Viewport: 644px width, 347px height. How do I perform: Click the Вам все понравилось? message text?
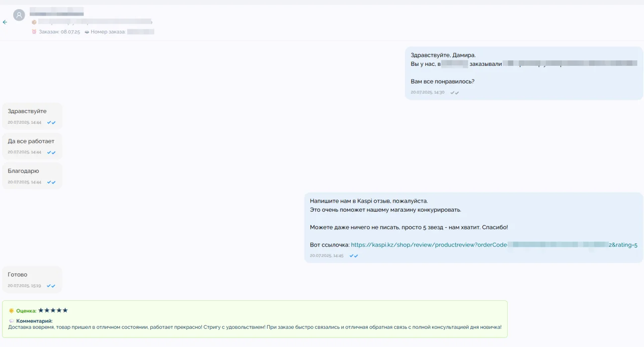(x=442, y=81)
